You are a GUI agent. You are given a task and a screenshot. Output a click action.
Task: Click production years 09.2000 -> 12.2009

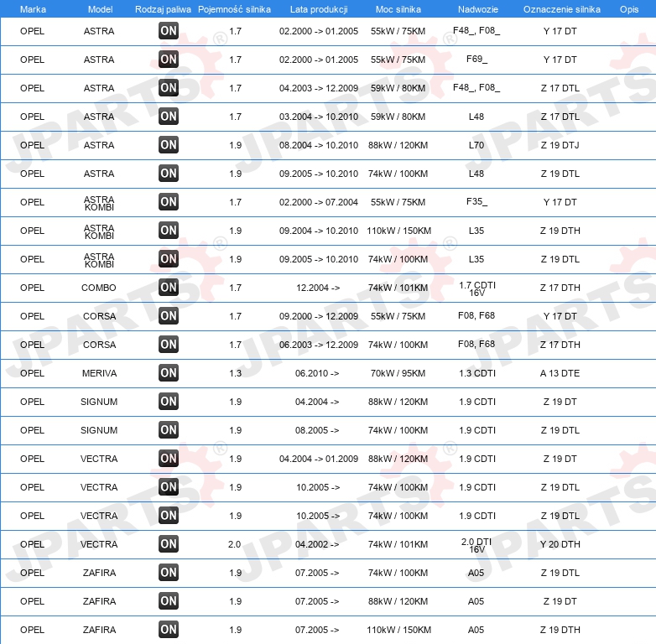click(x=319, y=316)
